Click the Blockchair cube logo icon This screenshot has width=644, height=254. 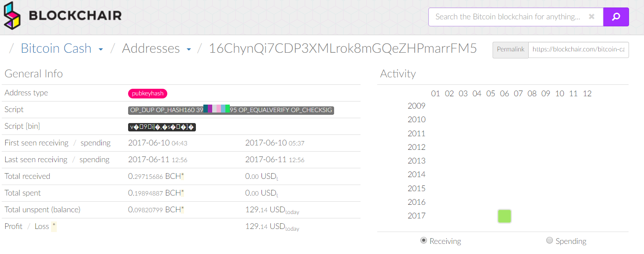click(x=12, y=15)
